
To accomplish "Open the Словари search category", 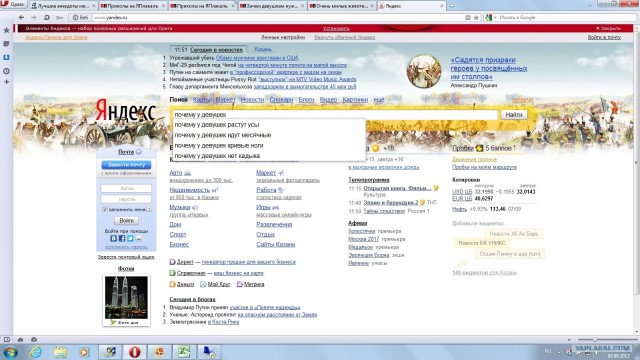I will click(x=281, y=100).
